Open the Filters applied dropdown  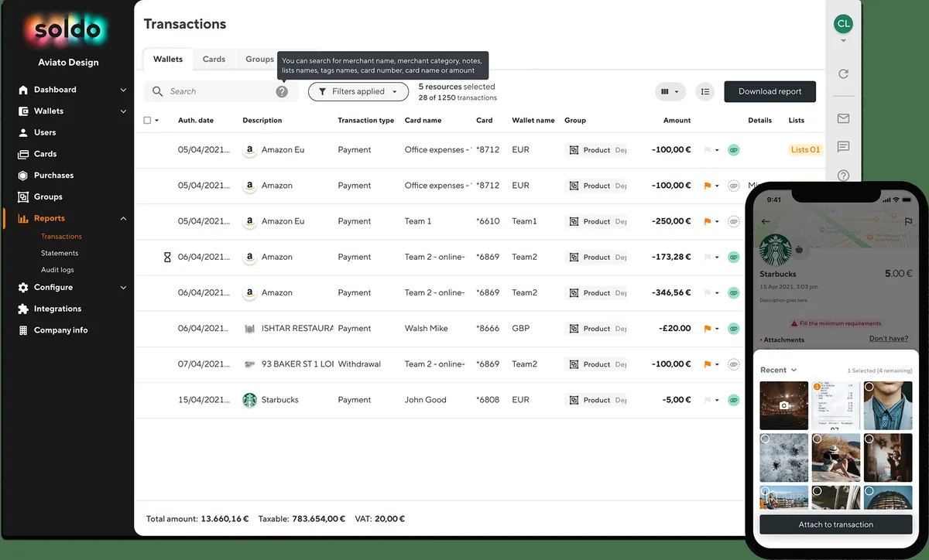point(358,91)
